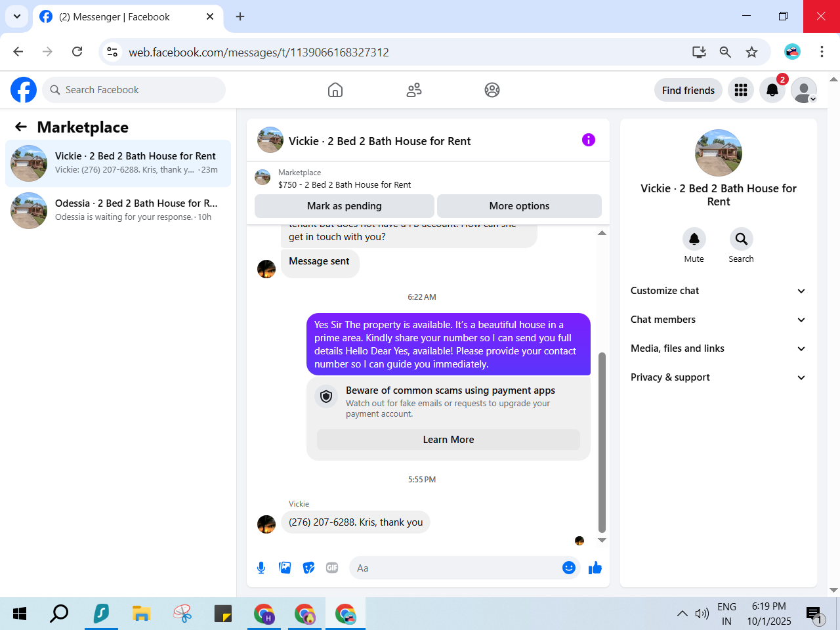The width and height of the screenshot is (840, 630).
Task: Click Vickie's avatar beside phone number message
Action: [x=266, y=524]
